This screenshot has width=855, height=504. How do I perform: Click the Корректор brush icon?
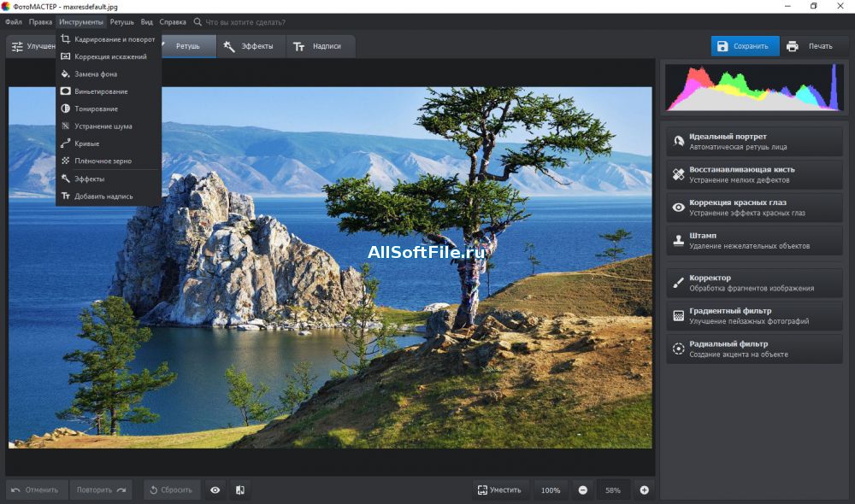click(x=678, y=283)
